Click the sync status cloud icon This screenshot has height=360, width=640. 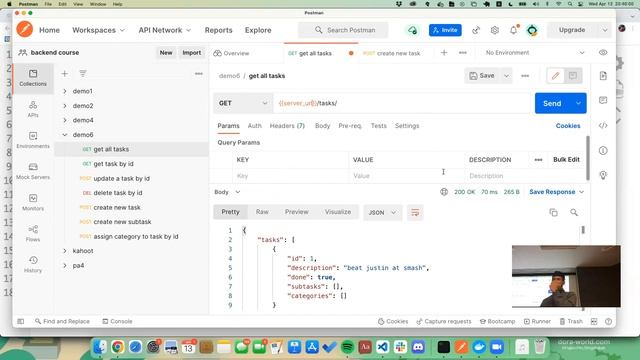[x=413, y=30]
